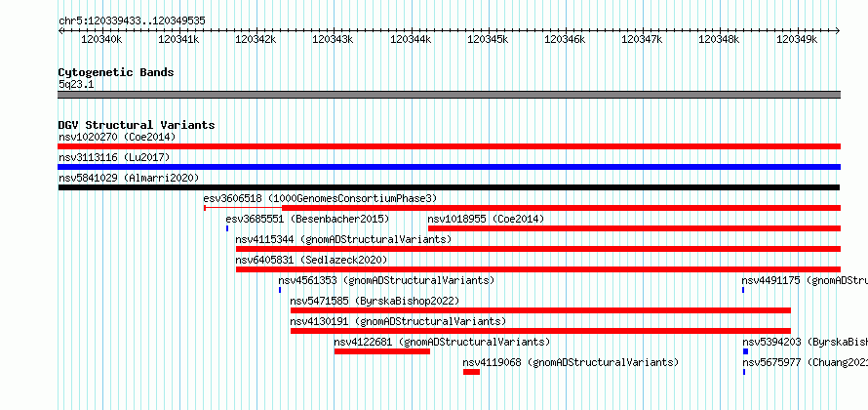Click the 120340k ruler tick label
The width and height of the screenshot is (868, 410).
tap(100, 40)
